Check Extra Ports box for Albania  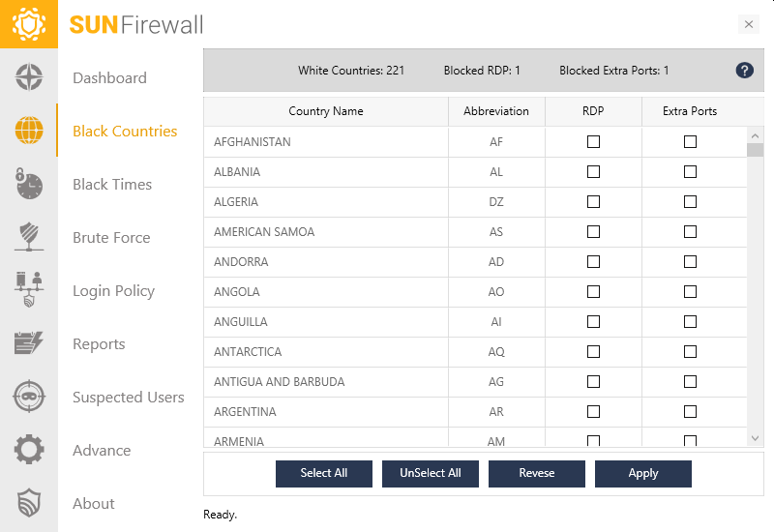click(x=690, y=172)
